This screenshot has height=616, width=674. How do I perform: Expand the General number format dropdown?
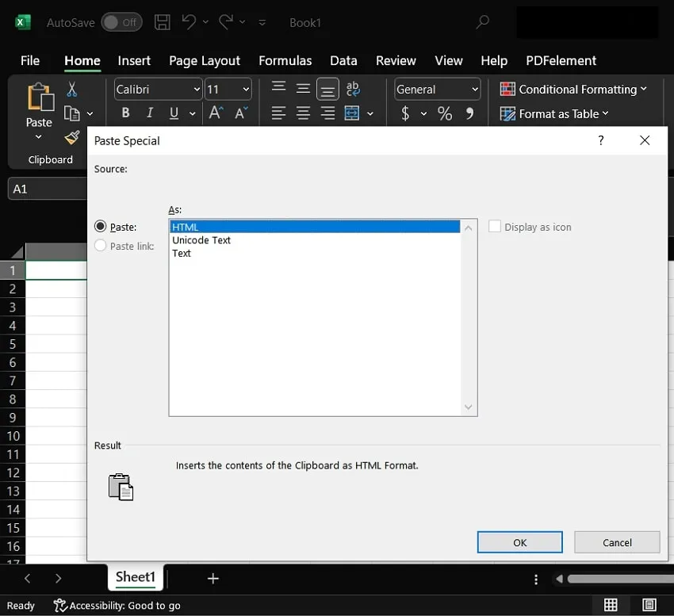(x=474, y=90)
